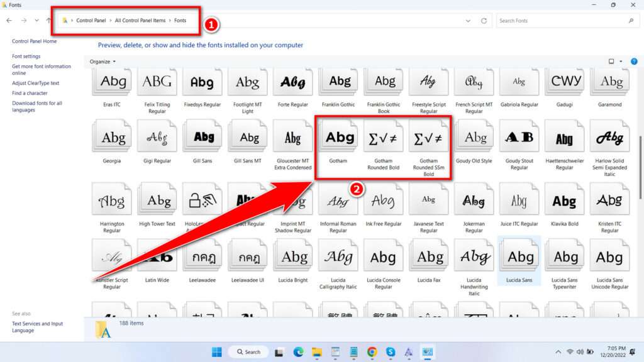Select the Gotham font icon
Viewport: 644px width, 362px height.
point(338,136)
